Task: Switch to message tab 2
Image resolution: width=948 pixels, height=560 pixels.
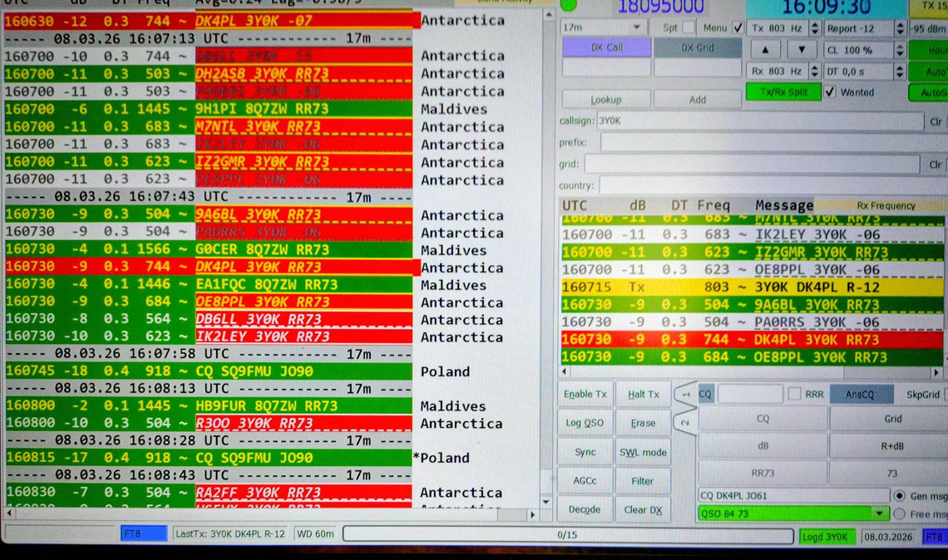Action: click(685, 422)
